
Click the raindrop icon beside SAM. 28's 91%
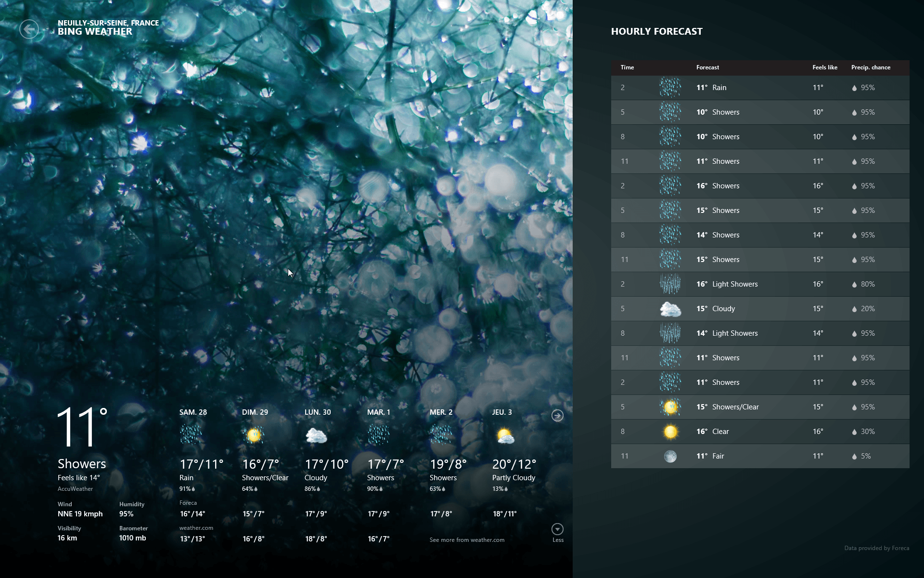tap(193, 489)
